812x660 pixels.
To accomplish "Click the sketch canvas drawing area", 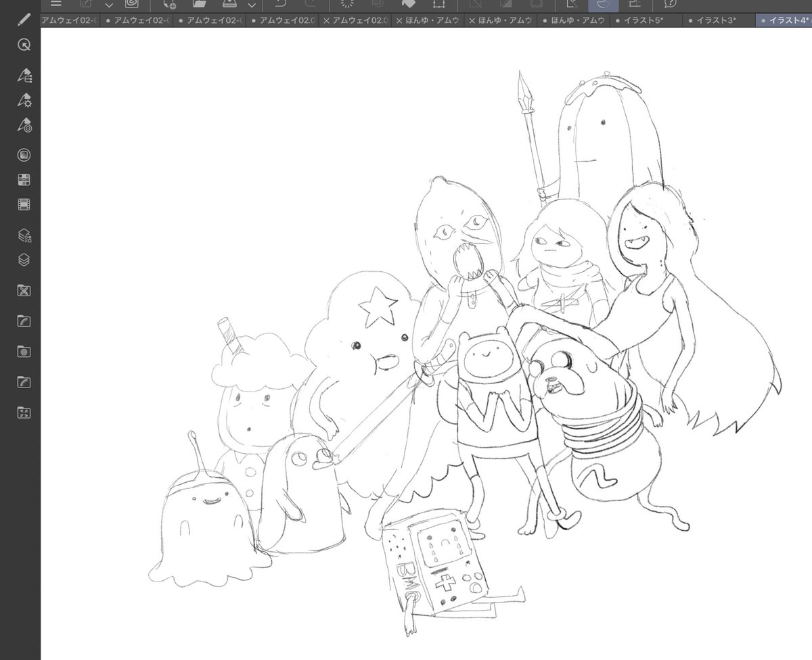I will pyautogui.click(x=426, y=344).
